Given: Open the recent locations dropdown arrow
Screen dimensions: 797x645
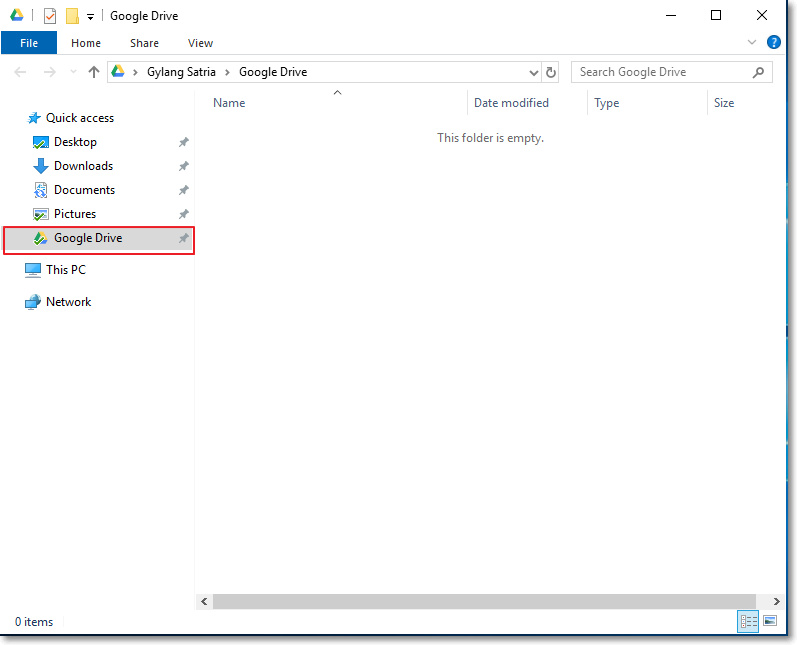Looking at the screenshot, I should click(74, 72).
